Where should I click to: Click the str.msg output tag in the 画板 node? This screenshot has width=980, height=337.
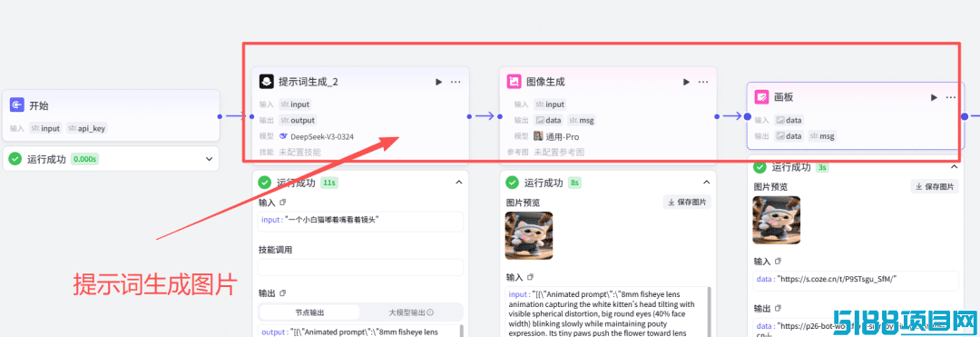pyautogui.click(x=822, y=135)
